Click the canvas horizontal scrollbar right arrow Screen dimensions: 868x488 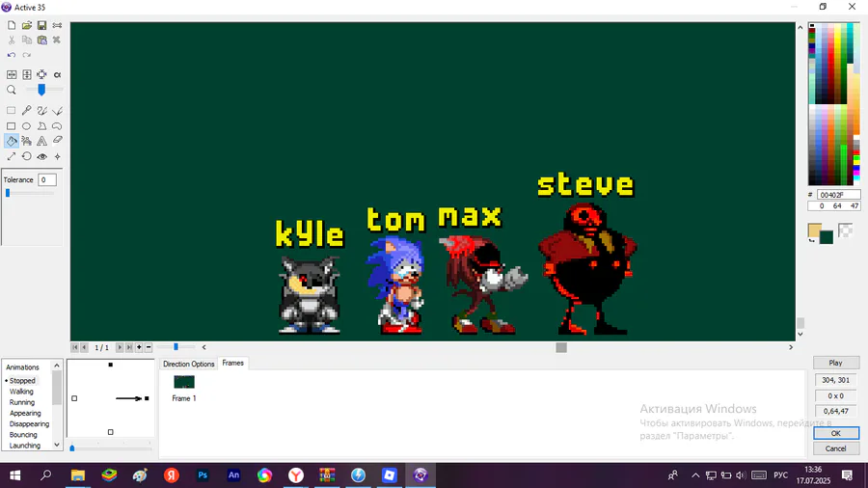coord(791,347)
